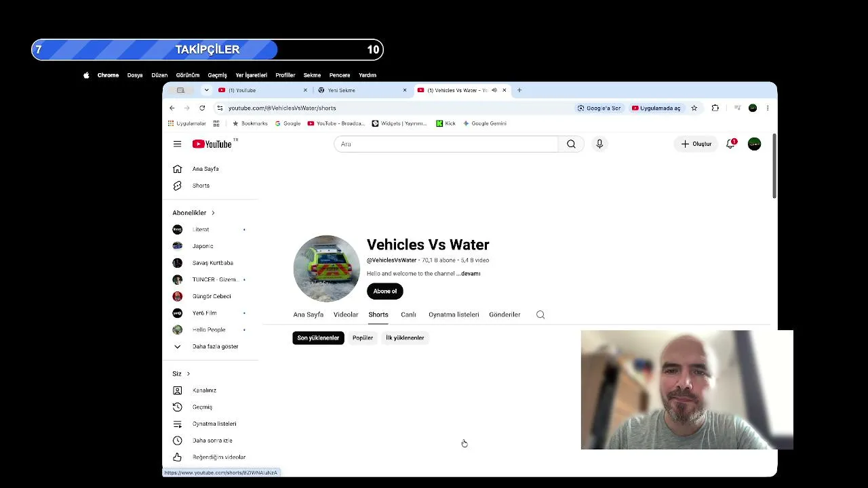Select the İlk yüklenenler filter chip
Screen dimensions: 868x488
point(405,338)
